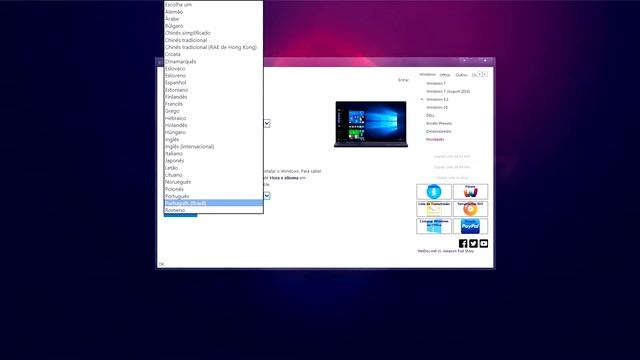
Task: Open the edition dropdown arrow above the language list
Action: coord(267,123)
